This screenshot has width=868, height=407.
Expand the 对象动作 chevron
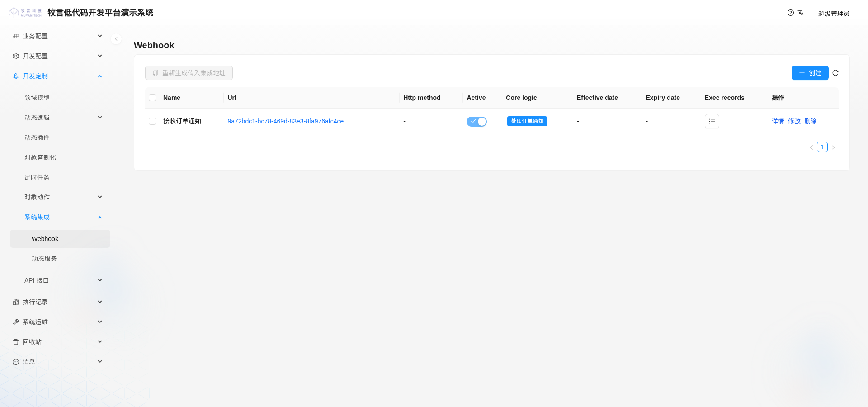tap(100, 197)
